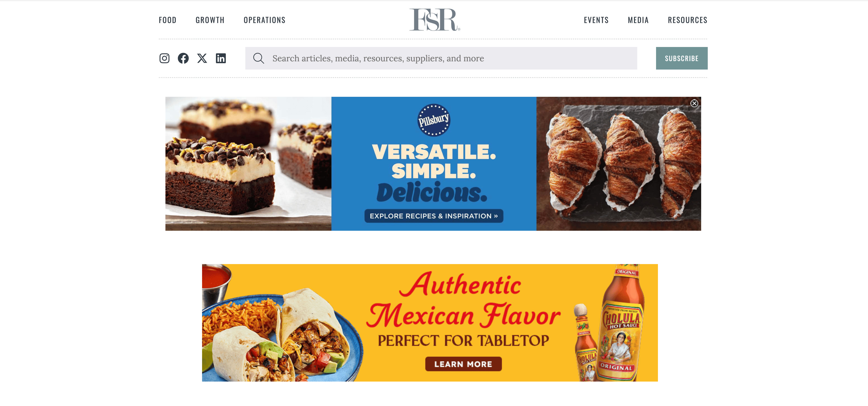Click the Subscribe button
868x406 pixels.
(682, 58)
